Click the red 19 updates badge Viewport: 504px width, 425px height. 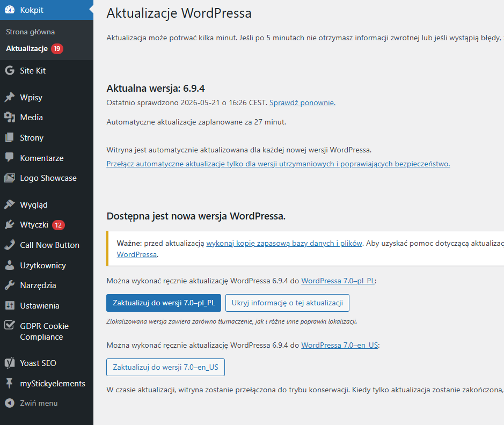pyautogui.click(x=57, y=48)
